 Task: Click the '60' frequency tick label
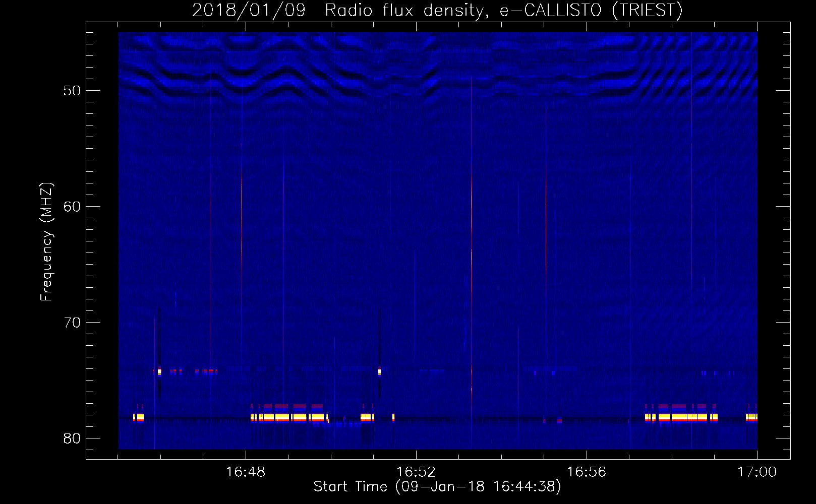pyautogui.click(x=72, y=207)
